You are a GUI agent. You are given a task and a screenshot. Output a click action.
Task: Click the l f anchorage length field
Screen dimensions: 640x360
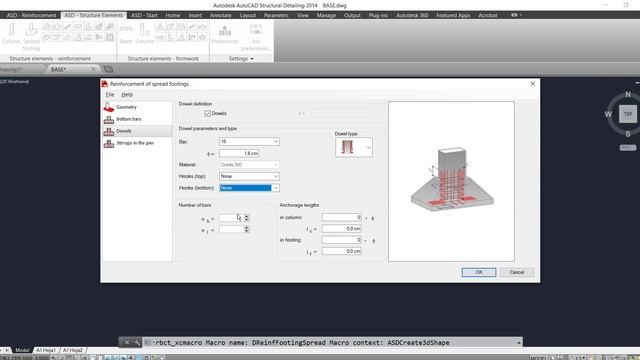tap(342, 251)
